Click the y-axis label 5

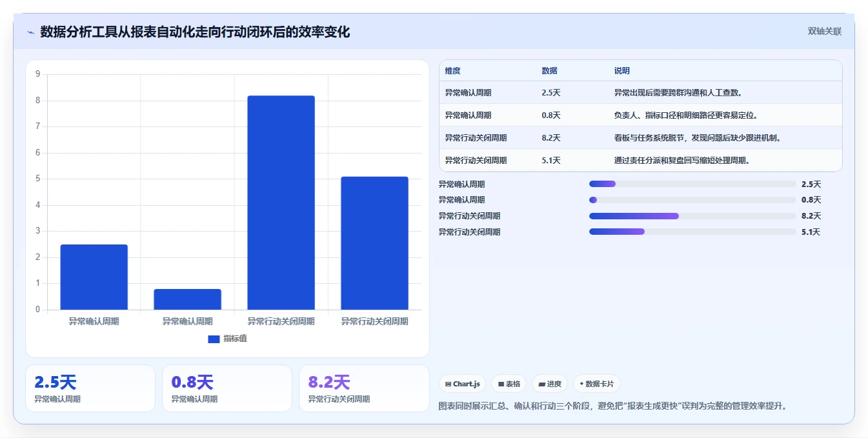pyautogui.click(x=37, y=179)
